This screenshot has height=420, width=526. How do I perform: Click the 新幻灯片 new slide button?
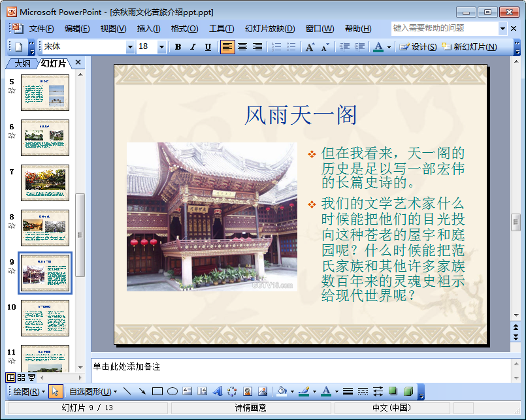click(x=469, y=47)
